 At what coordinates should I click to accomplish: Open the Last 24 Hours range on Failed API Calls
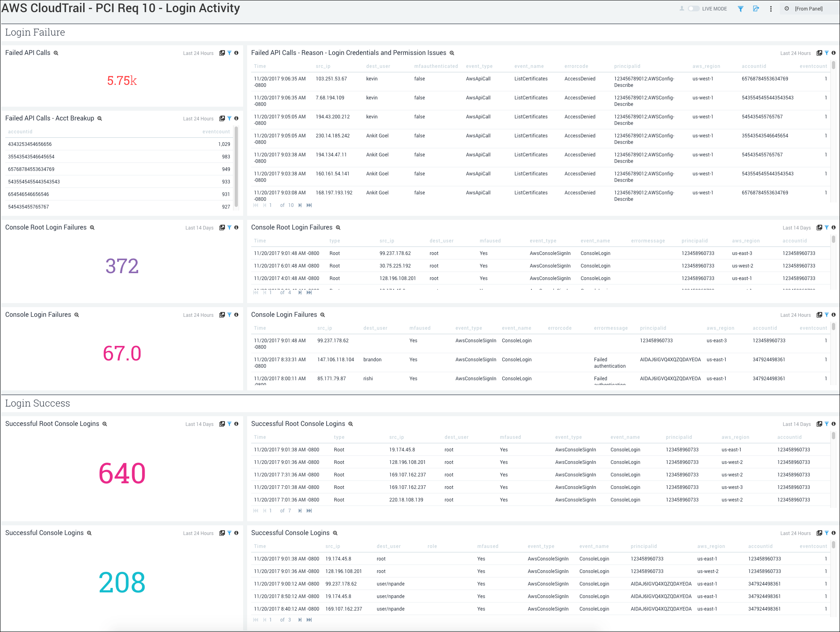(x=198, y=53)
